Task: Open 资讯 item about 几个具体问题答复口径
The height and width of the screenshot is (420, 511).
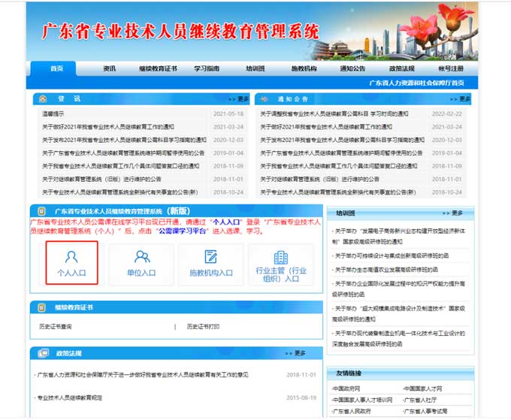Action: (x=120, y=166)
